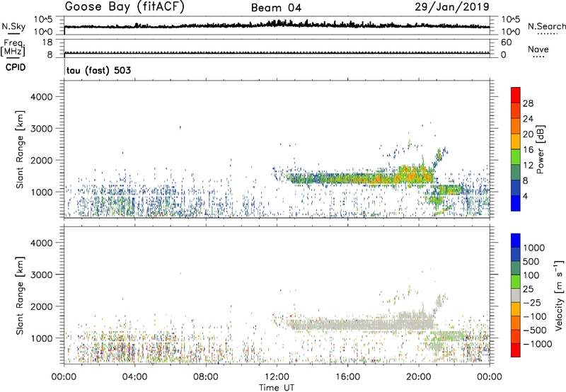Click the 'Nave' legend label
The width and height of the screenshot is (566, 392).
538,49
